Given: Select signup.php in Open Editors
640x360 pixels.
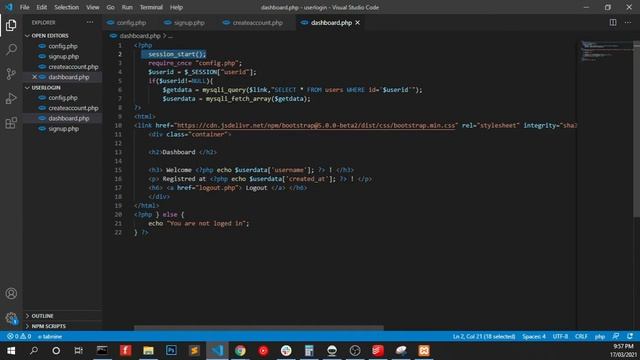Looking at the screenshot, I should point(63,56).
